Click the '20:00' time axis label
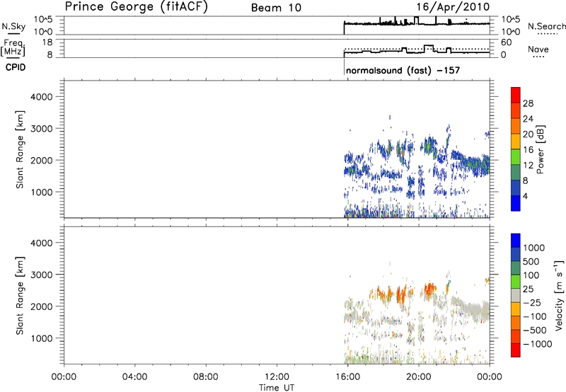 pos(419,377)
